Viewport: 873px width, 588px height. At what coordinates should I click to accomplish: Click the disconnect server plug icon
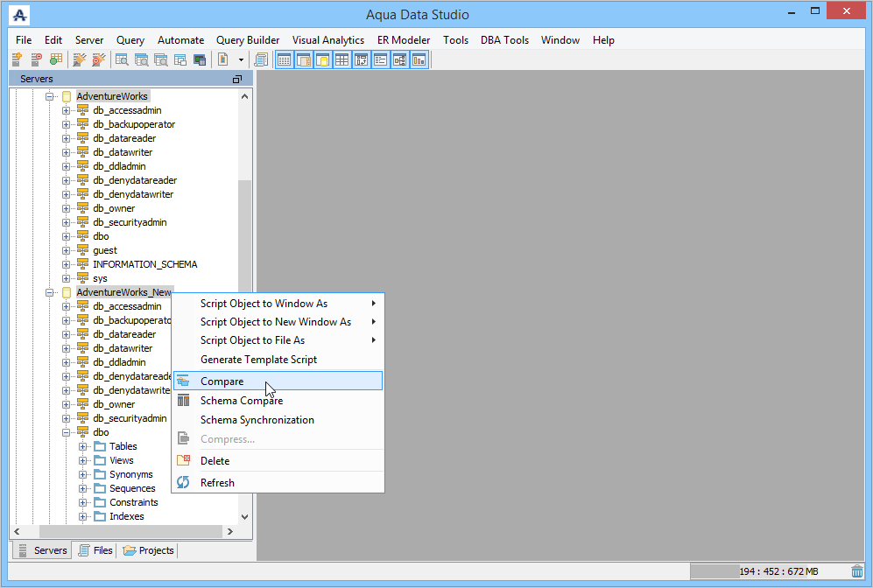coord(99,59)
